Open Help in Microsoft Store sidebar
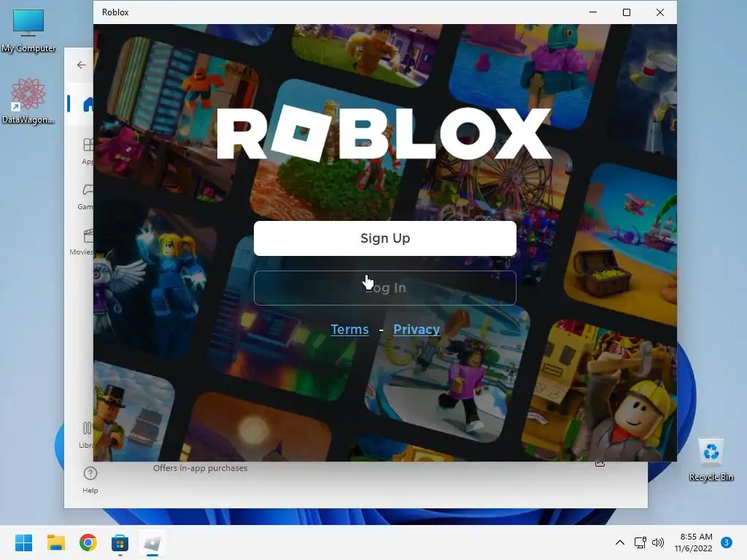The image size is (747, 560). point(90,480)
